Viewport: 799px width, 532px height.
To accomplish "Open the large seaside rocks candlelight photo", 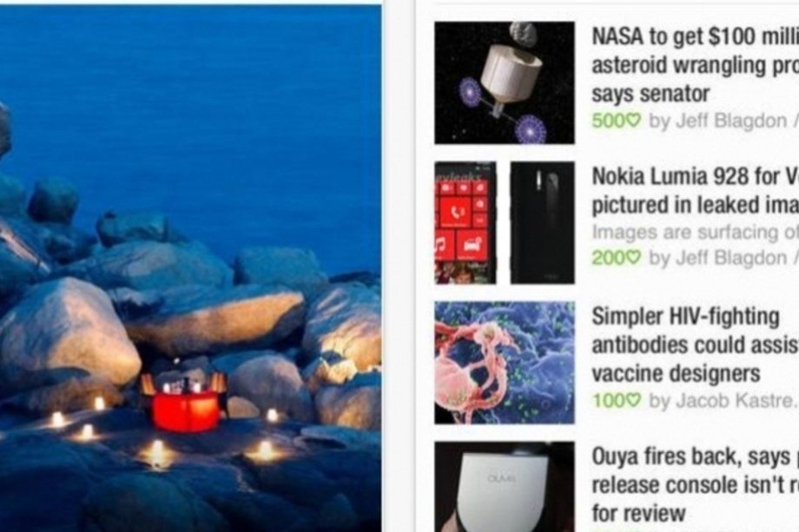I will pos(190,268).
